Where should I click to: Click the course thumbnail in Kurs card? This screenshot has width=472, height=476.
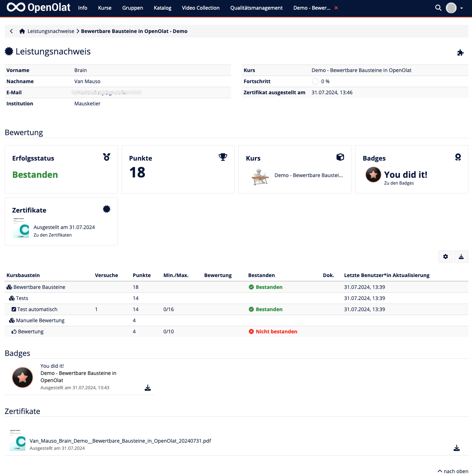pos(260,176)
